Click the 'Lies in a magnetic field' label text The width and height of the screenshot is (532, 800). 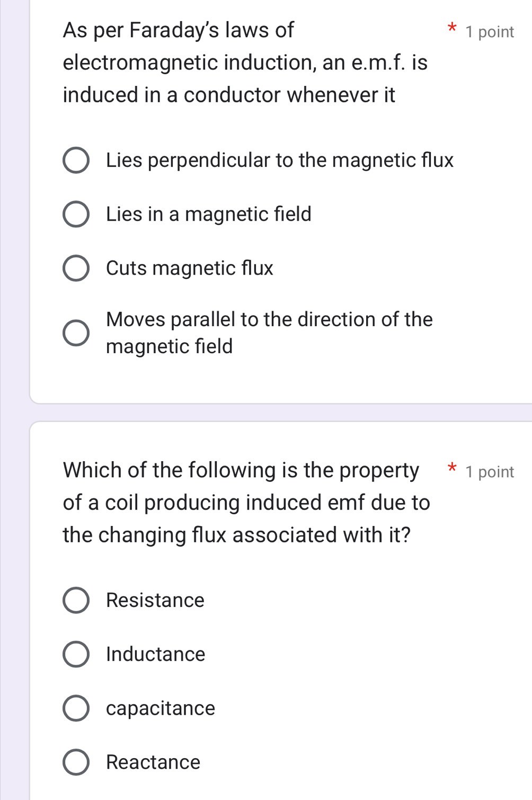(208, 215)
